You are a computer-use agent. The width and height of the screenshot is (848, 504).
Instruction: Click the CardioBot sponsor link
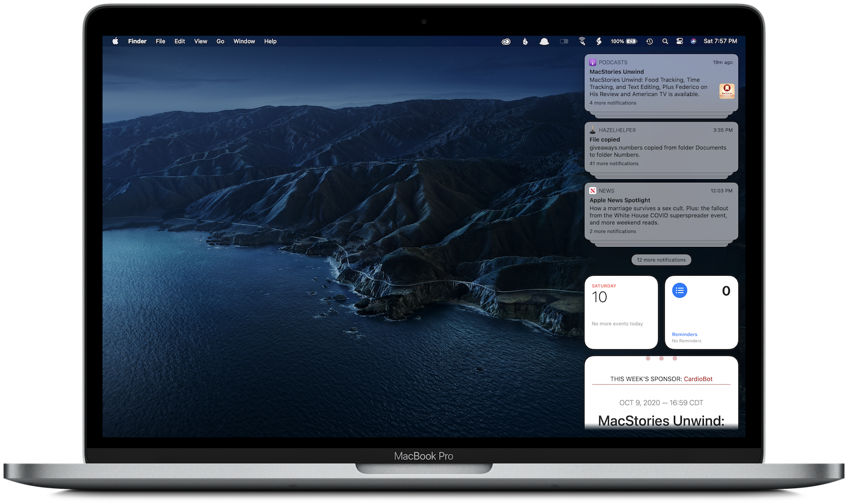(x=698, y=379)
